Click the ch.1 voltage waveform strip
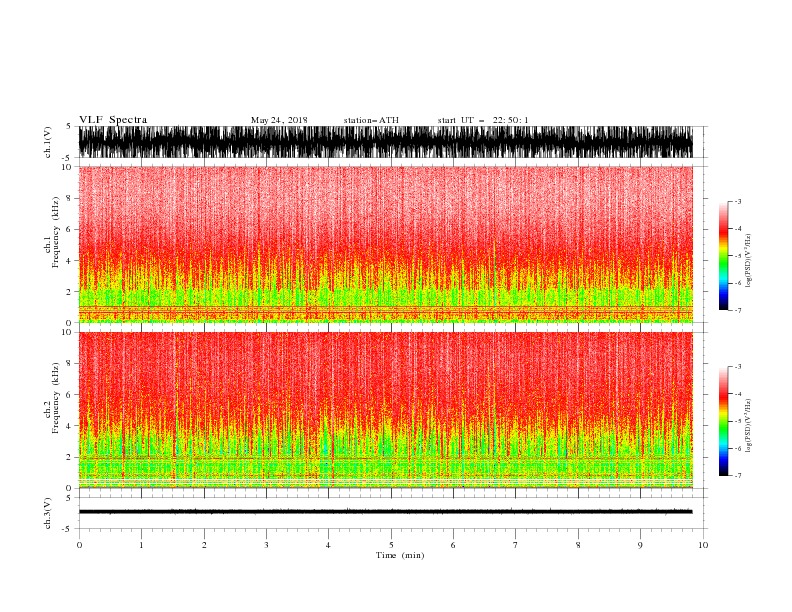 point(385,142)
